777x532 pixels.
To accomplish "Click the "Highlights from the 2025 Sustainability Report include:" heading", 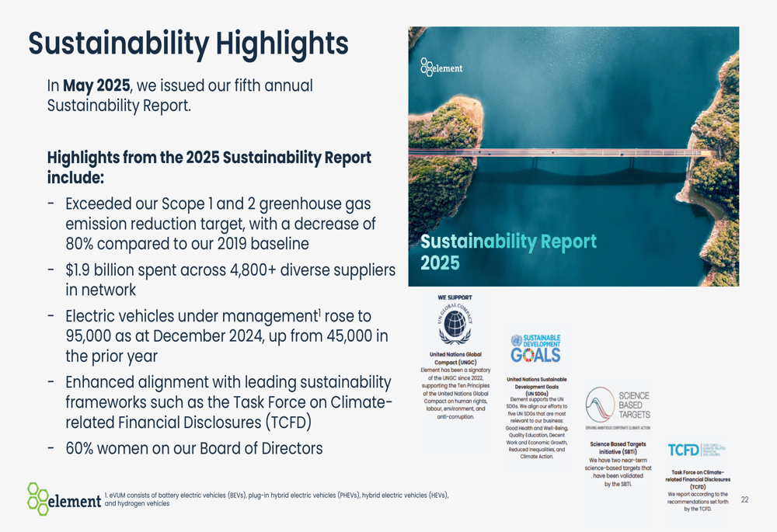I will click(x=209, y=167).
